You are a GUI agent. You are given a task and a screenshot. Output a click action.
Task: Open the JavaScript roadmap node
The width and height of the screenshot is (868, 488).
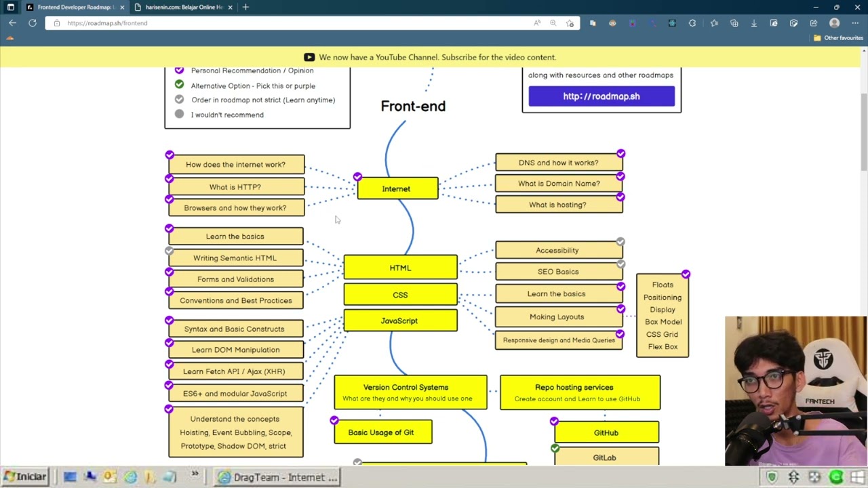pos(399,321)
